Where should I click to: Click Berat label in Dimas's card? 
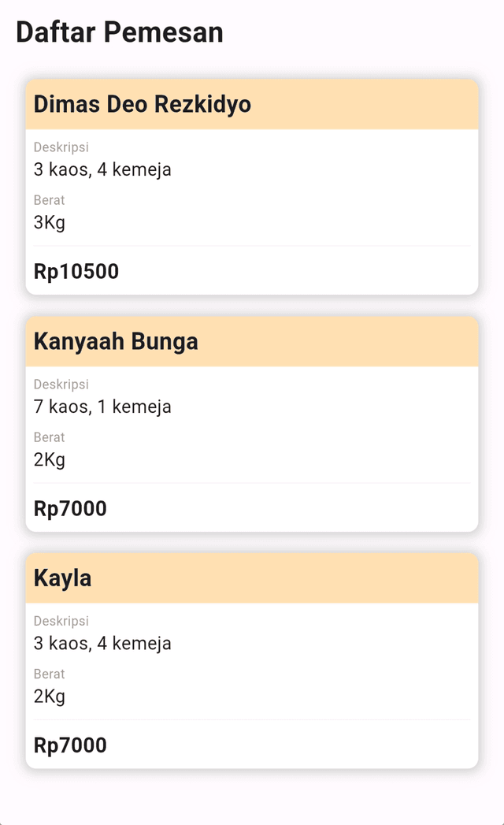[x=49, y=200]
